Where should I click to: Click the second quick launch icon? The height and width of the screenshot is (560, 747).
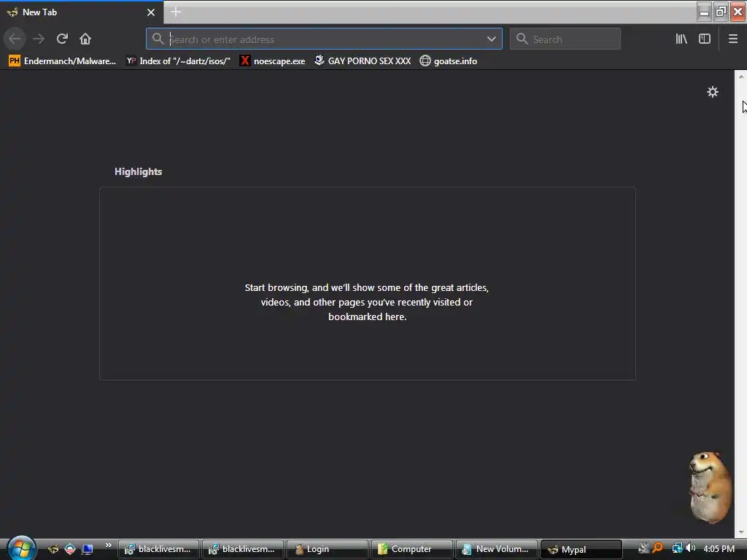coord(70,549)
